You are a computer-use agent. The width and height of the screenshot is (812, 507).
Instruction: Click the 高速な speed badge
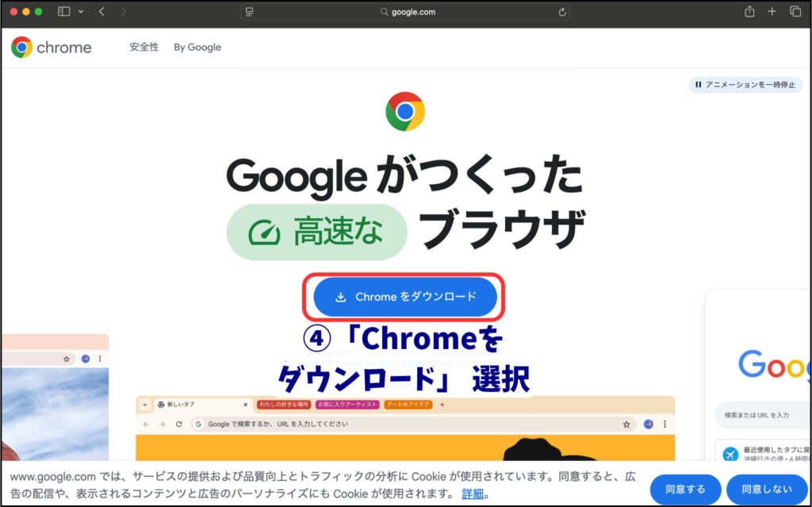click(317, 232)
